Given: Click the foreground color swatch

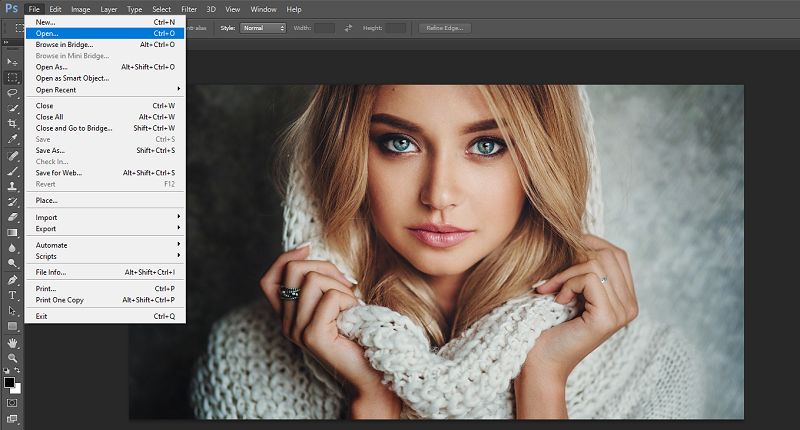Looking at the screenshot, I should [x=9, y=382].
